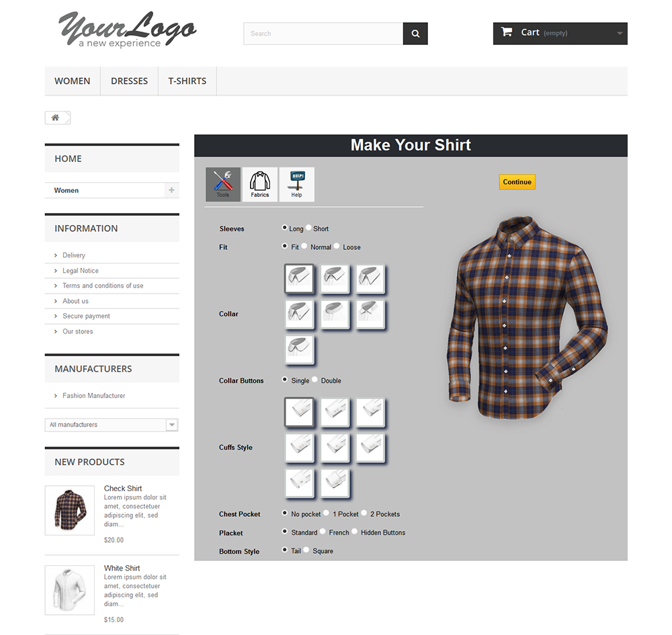
Task: Open the Fabrics tool icon
Action: tap(259, 184)
